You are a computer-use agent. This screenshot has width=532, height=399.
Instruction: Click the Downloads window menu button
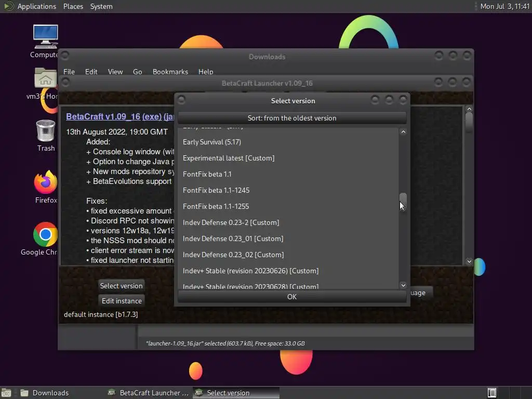point(65,55)
